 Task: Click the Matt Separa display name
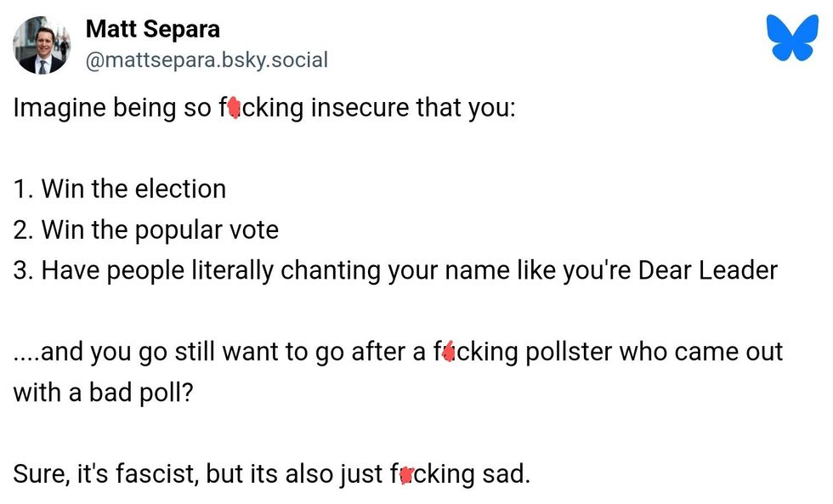click(152, 30)
